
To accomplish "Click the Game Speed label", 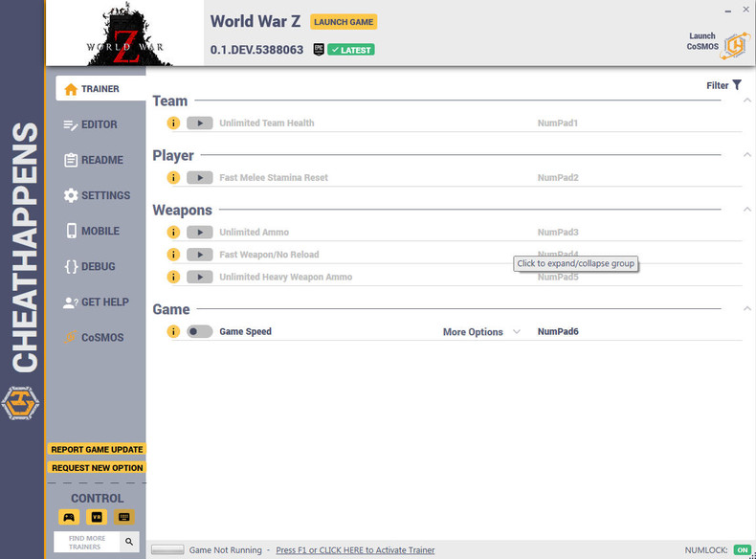I will (x=245, y=331).
